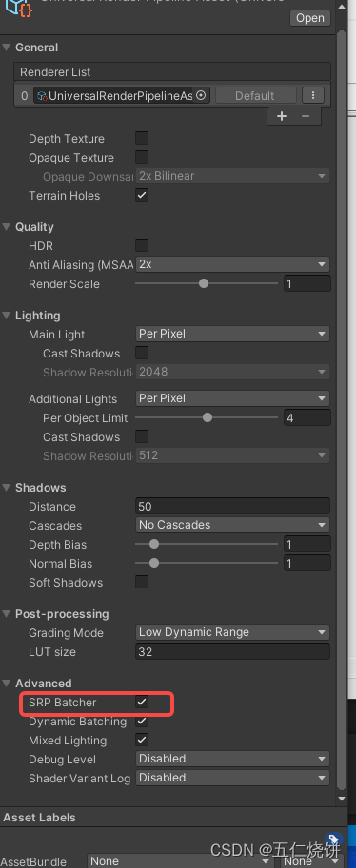Open the Main Light Per Pixel dropdown
This screenshot has width=356, height=868.
[232, 334]
